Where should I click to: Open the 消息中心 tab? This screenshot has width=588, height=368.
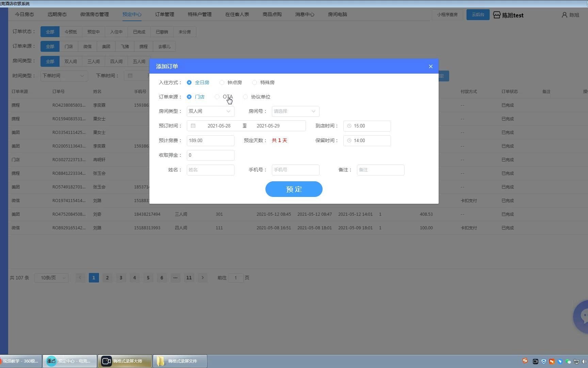[305, 14]
